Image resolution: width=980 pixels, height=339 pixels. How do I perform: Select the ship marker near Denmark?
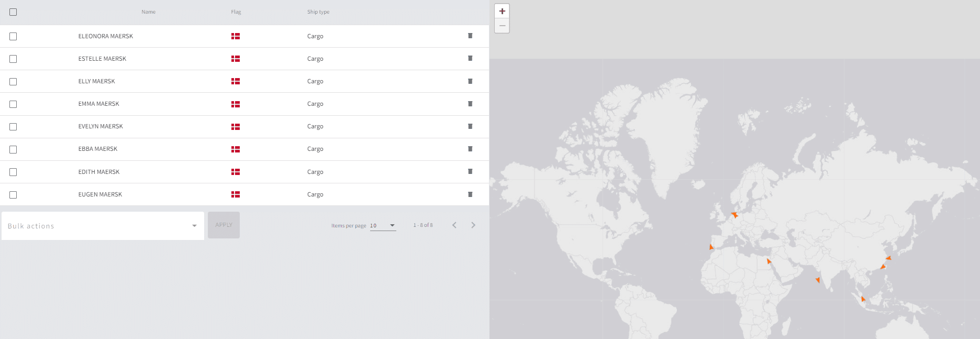[734, 215]
